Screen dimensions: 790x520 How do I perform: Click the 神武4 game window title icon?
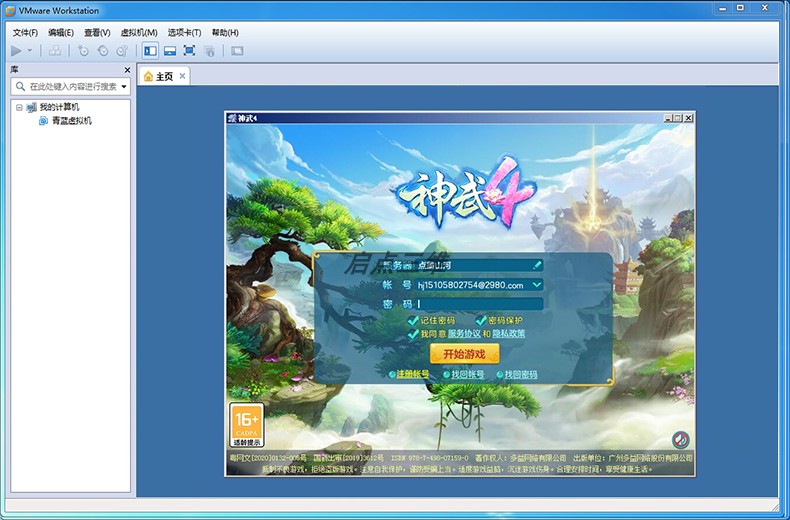(232, 118)
